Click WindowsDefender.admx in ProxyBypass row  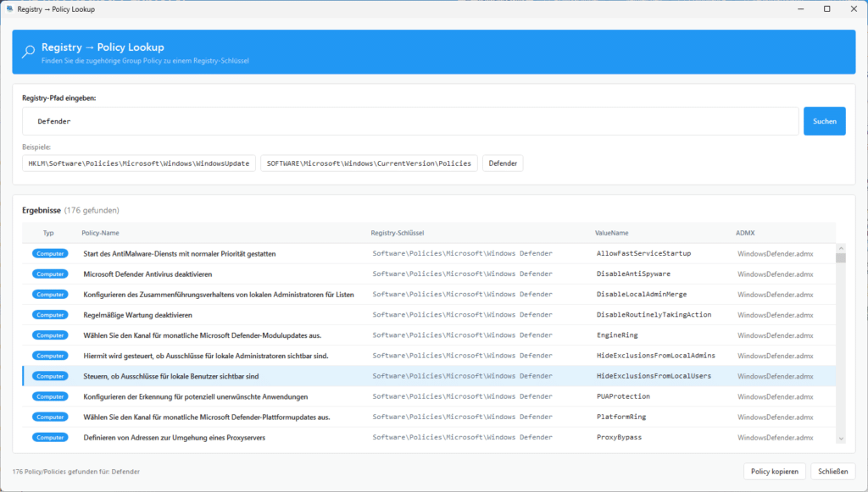point(775,437)
